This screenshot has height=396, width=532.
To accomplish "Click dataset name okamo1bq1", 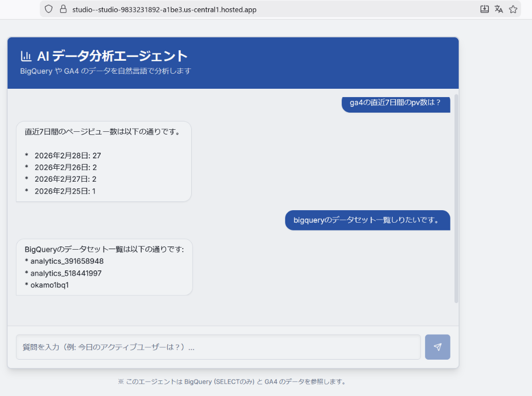I will 49,285.
